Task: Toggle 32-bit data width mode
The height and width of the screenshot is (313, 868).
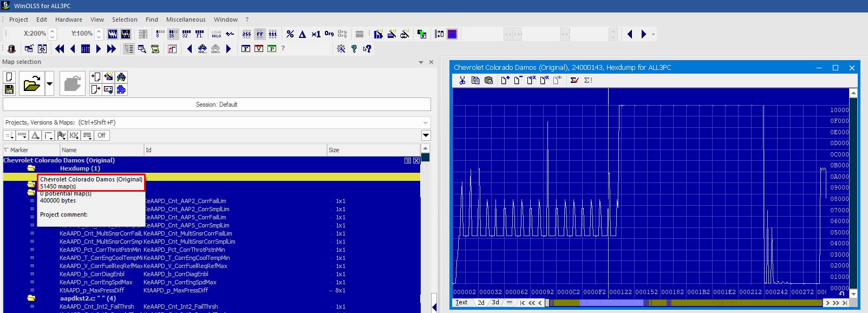Action: click(x=186, y=34)
